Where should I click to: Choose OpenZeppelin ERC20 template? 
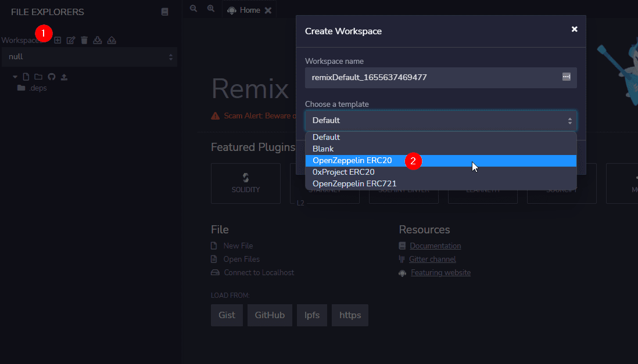click(441, 161)
